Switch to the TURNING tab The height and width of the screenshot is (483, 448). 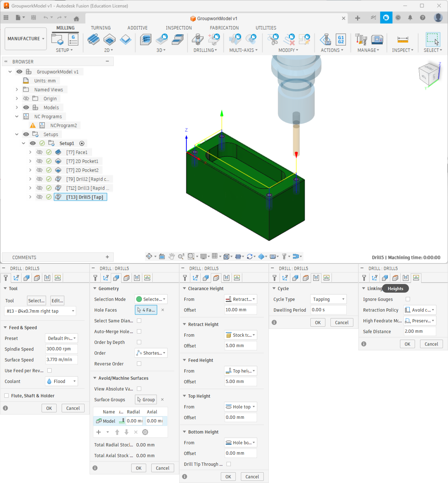click(101, 28)
